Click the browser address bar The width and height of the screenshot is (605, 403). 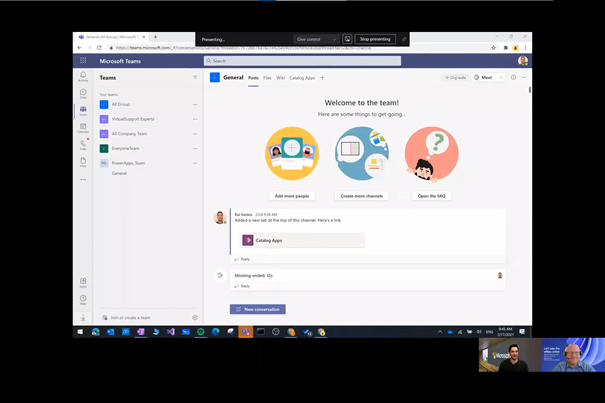pos(297,48)
